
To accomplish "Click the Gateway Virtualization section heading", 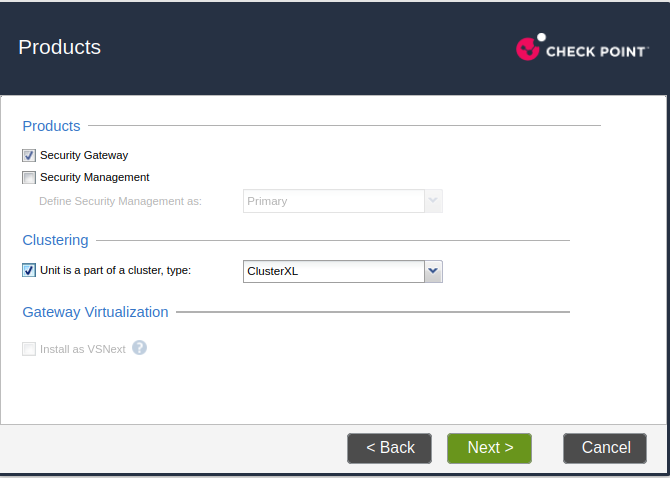I will tap(95, 312).
